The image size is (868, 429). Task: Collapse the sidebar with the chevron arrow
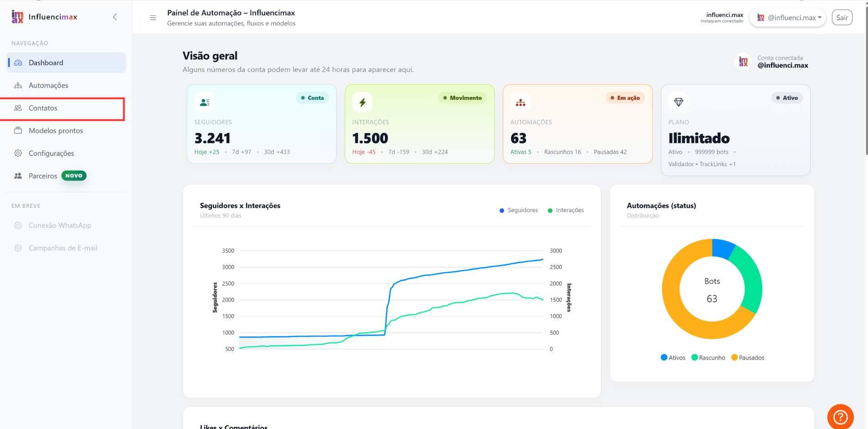point(115,17)
